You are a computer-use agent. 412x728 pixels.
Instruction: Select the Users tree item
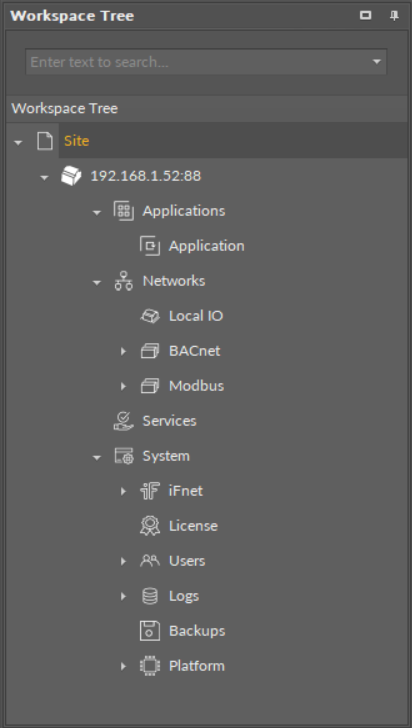click(x=187, y=561)
